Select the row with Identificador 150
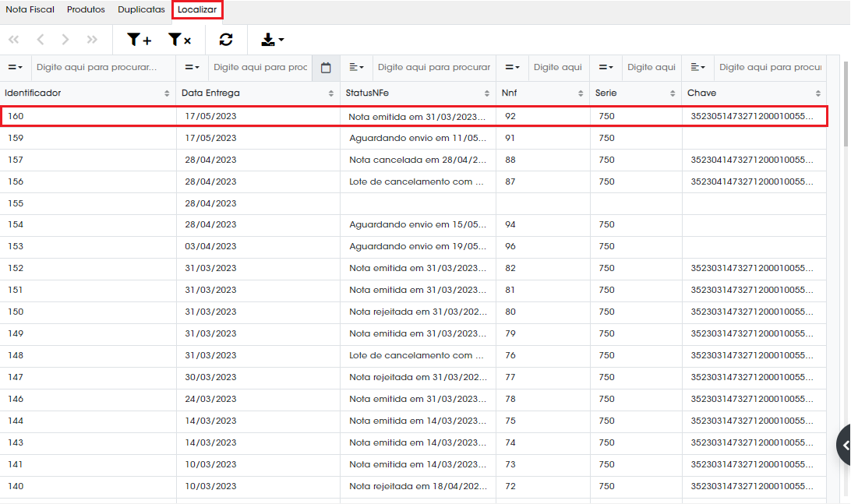The width and height of the screenshot is (851, 504). click(x=414, y=312)
